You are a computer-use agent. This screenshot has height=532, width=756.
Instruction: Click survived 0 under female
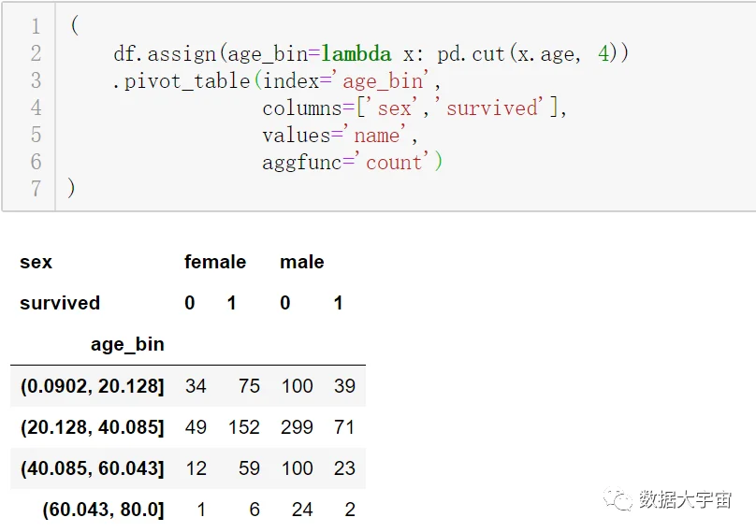[x=190, y=303]
